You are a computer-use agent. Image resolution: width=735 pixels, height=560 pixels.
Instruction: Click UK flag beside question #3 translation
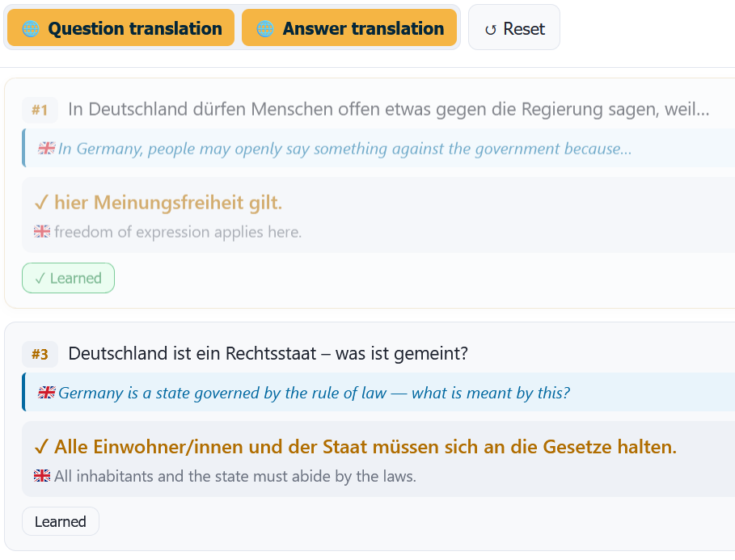46,392
